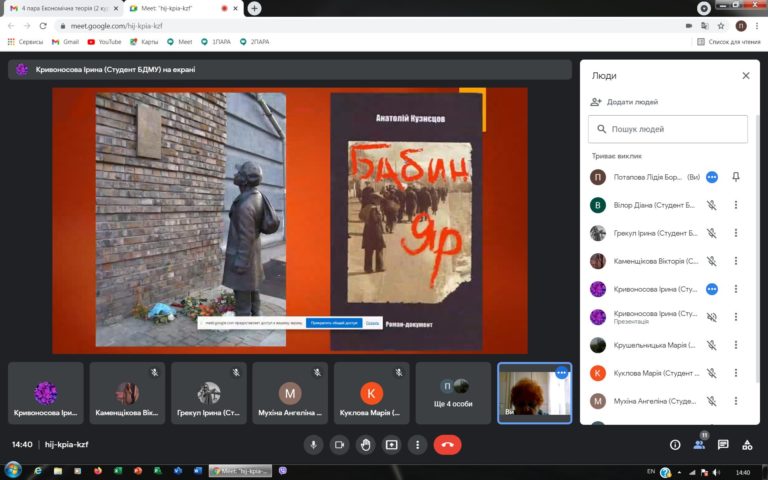Open Chrome menu three dots
Viewport: 768px width, 480px height.
757,26
